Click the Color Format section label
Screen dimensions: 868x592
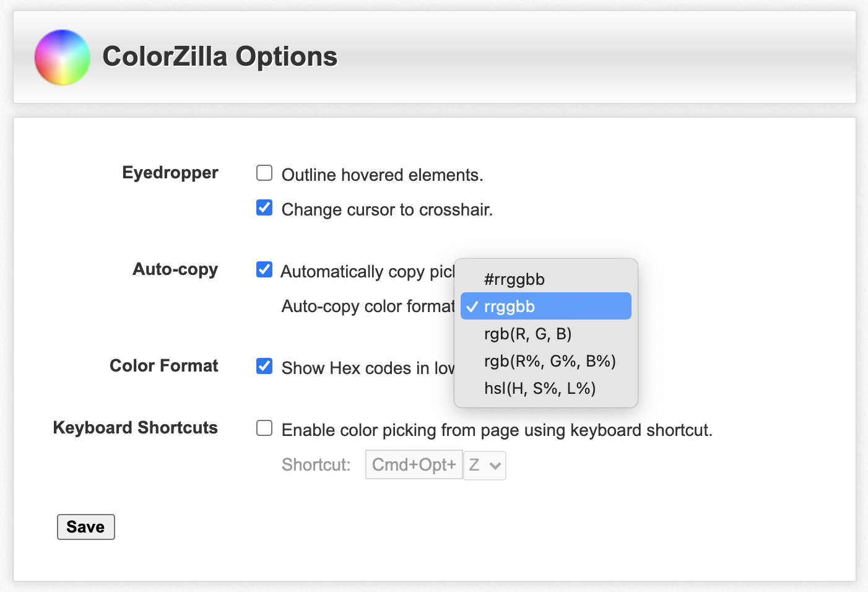[164, 366]
